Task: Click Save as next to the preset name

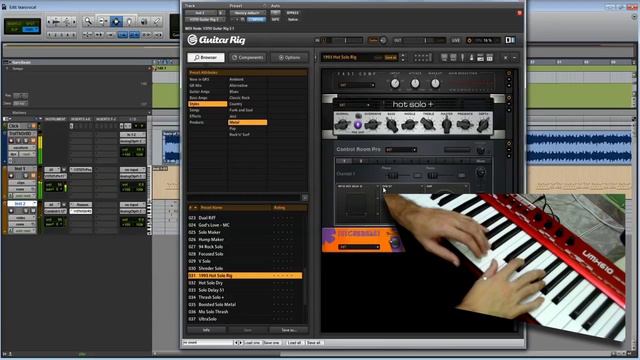Action: [391, 58]
